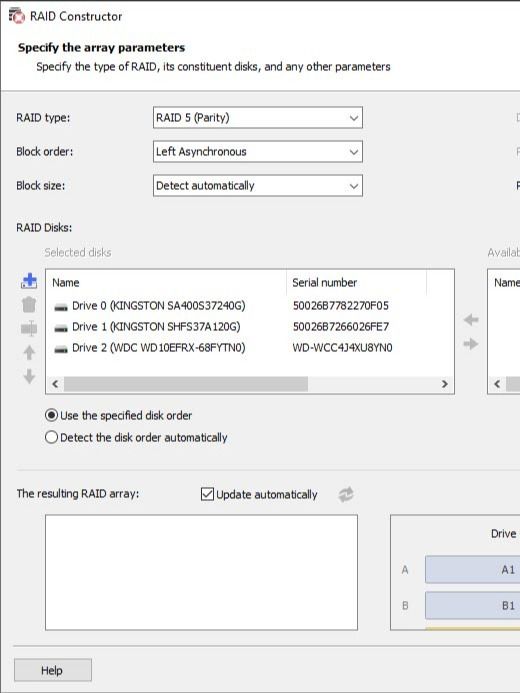Click the RAID Constructor title icon

[17, 16]
